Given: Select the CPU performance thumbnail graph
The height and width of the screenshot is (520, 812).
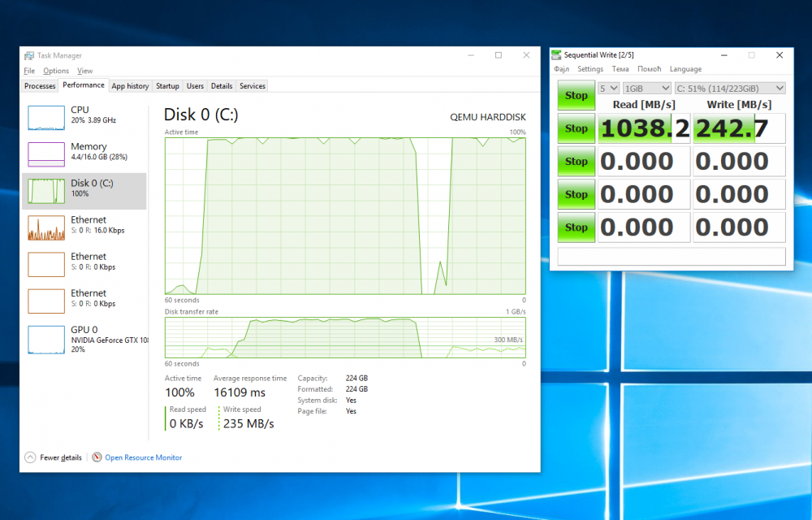Looking at the screenshot, I should [46, 118].
